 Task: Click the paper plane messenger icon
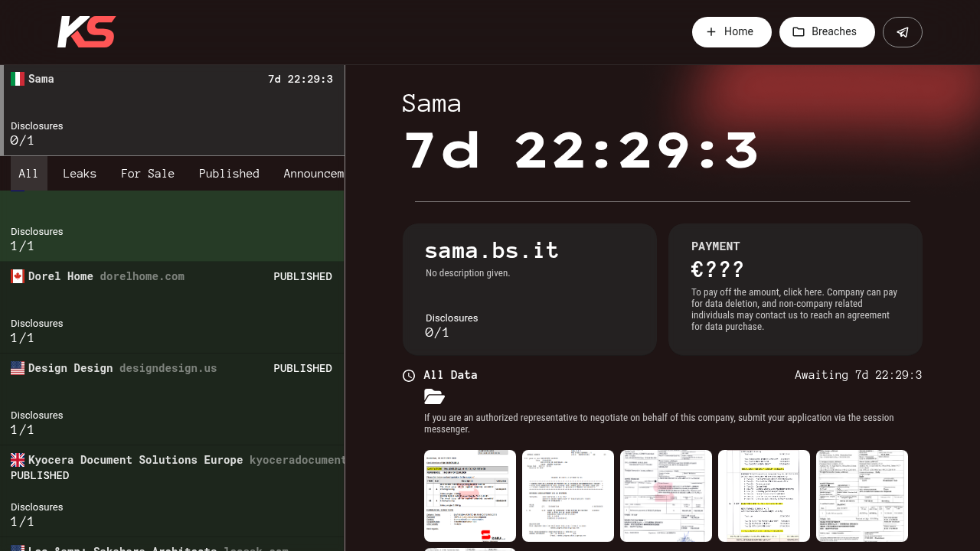pyautogui.click(x=903, y=32)
